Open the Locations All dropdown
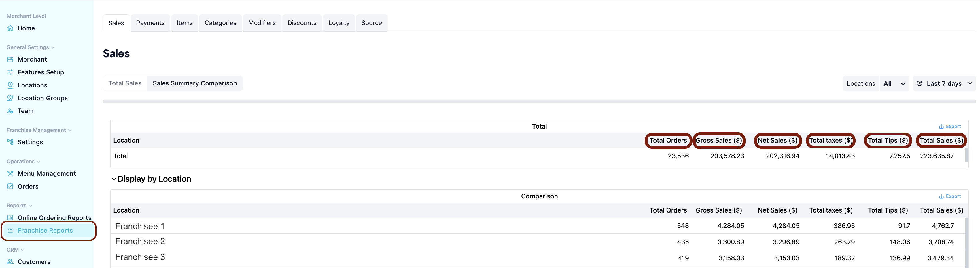Image resolution: width=980 pixels, height=268 pixels. click(x=894, y=83)
